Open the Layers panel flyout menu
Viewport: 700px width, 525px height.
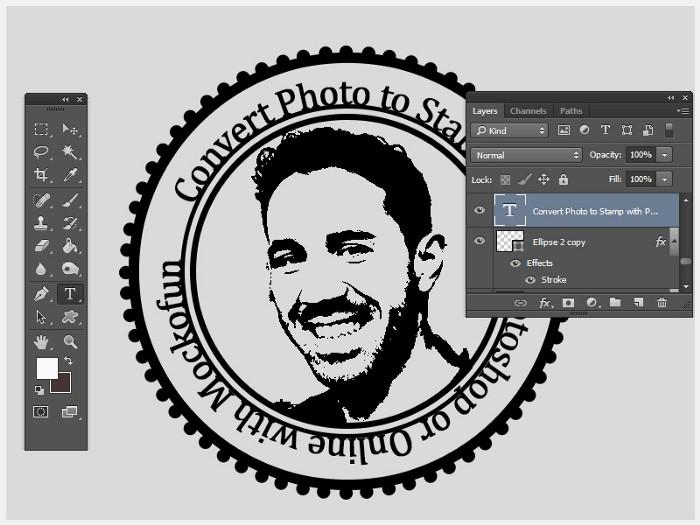pyautogui.click(x=683, y=111)
